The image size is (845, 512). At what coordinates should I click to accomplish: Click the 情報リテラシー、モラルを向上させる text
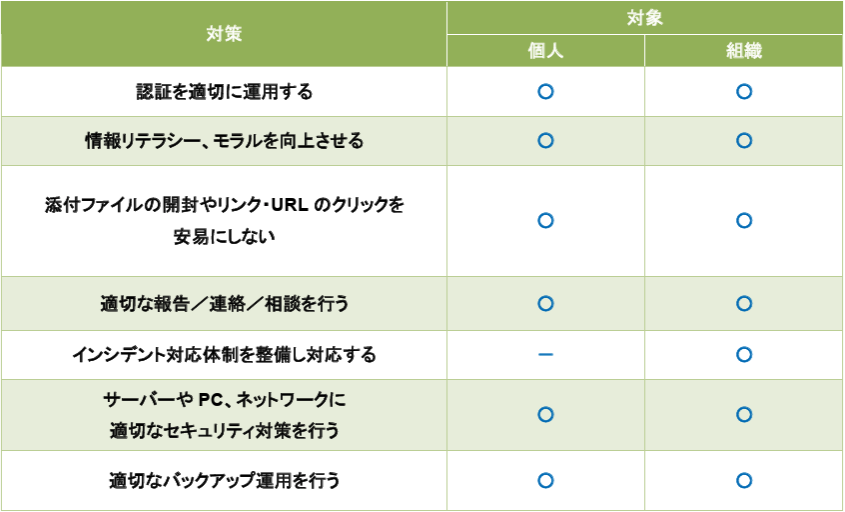coord(224,141)
